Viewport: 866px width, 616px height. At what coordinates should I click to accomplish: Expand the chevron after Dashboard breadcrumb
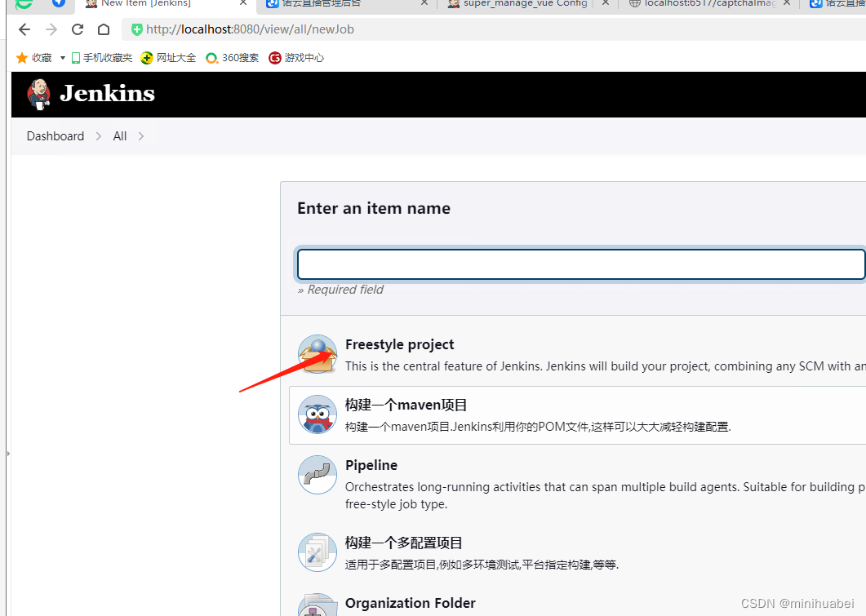98,136
